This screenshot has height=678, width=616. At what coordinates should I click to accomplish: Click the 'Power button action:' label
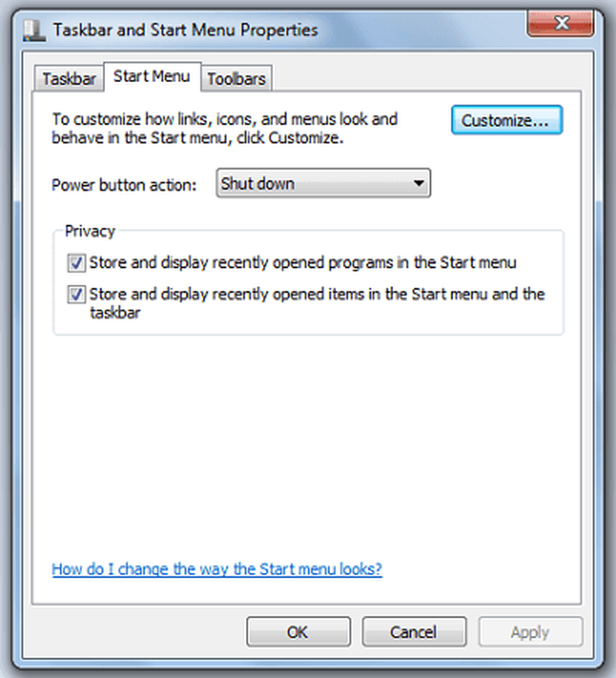coord(124,185)
